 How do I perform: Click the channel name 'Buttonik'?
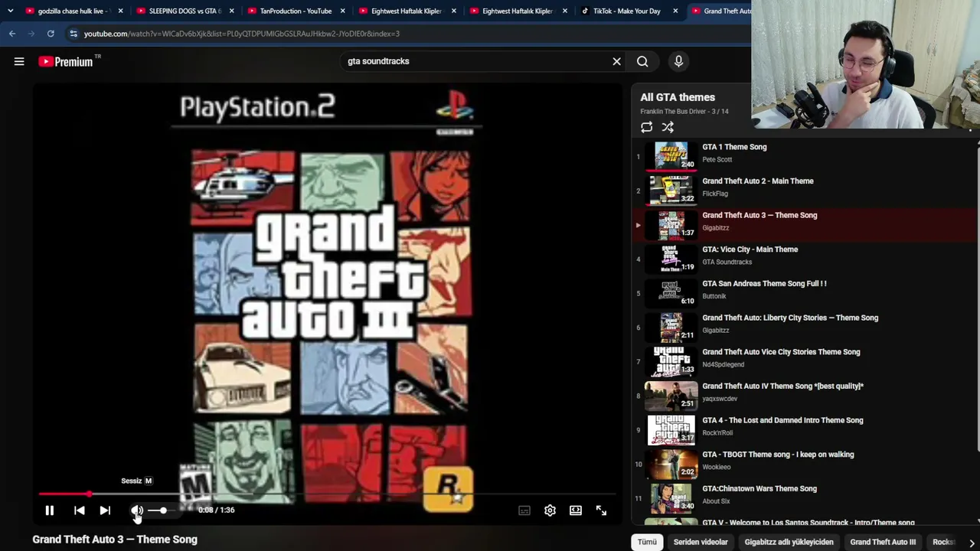[x=714, y=296]
